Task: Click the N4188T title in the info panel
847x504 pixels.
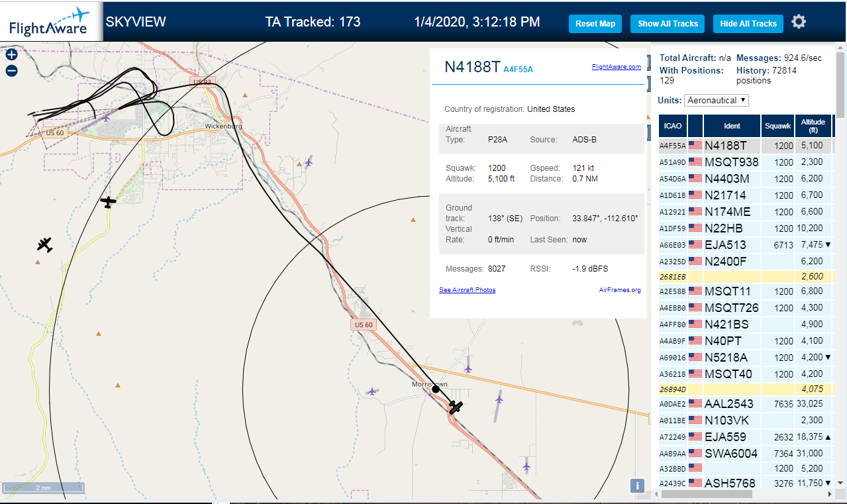Action: [x=472, y=66]
